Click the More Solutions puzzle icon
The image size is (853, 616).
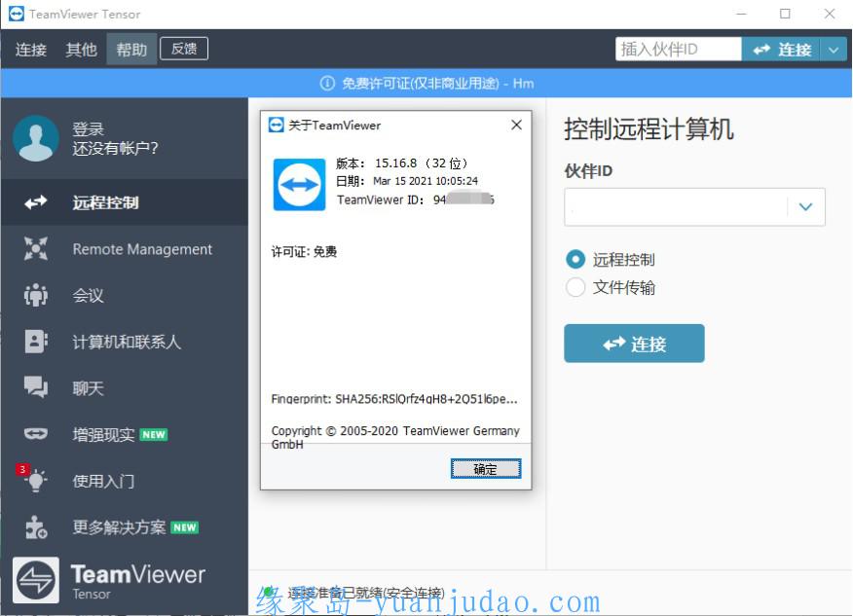click(x=36, y=527)
